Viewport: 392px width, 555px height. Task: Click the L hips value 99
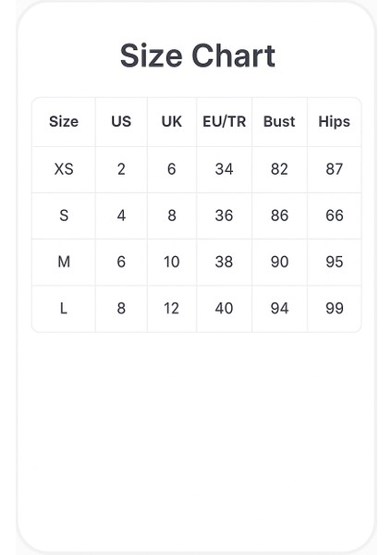(x=335, y=308)
